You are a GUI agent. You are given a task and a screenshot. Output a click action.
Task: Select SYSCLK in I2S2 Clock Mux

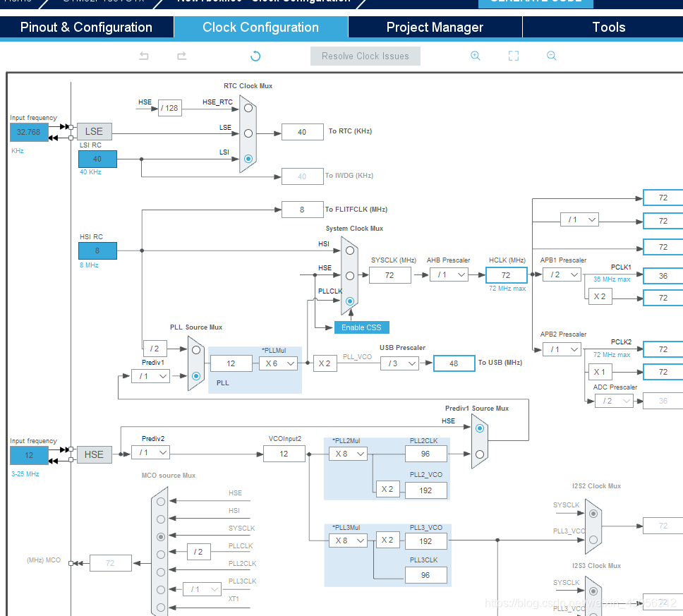593,514
